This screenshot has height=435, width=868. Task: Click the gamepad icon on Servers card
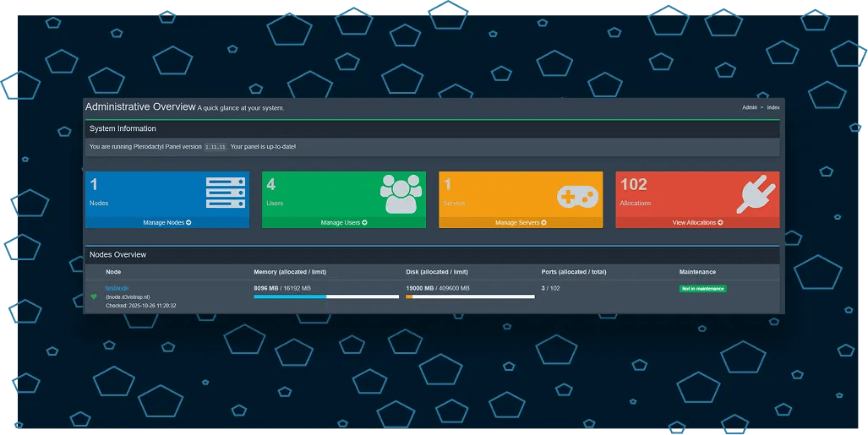coord(577,196)
